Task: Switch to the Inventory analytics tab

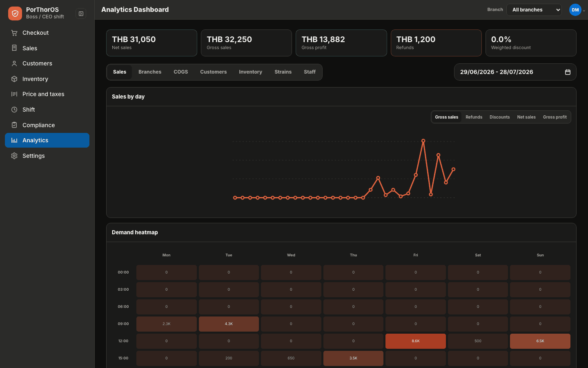Action: (250, 72)
